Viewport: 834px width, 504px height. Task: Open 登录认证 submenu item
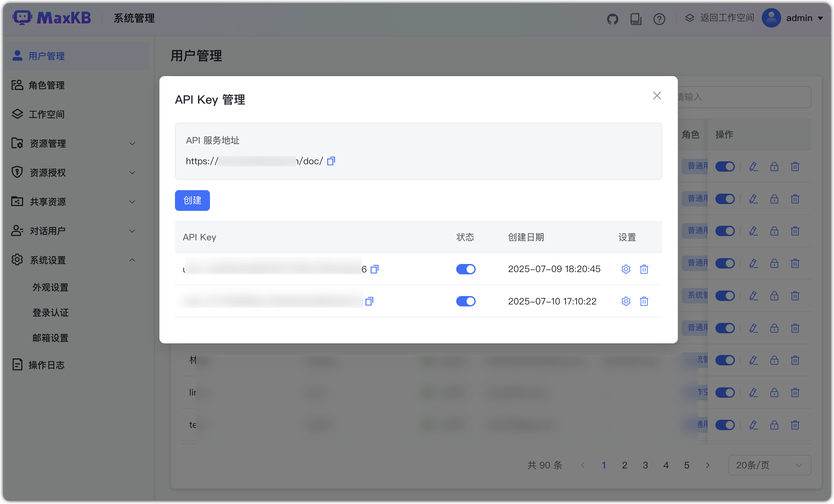(51, 312)
